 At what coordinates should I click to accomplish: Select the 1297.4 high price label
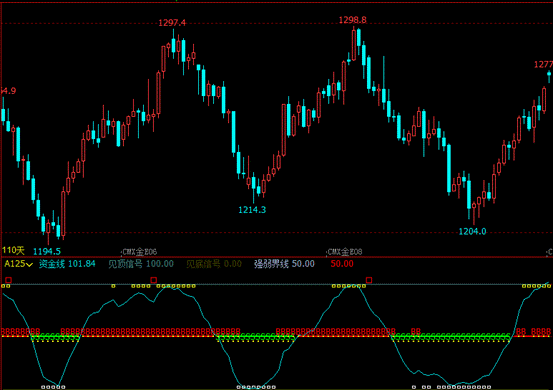pos(172,23)
